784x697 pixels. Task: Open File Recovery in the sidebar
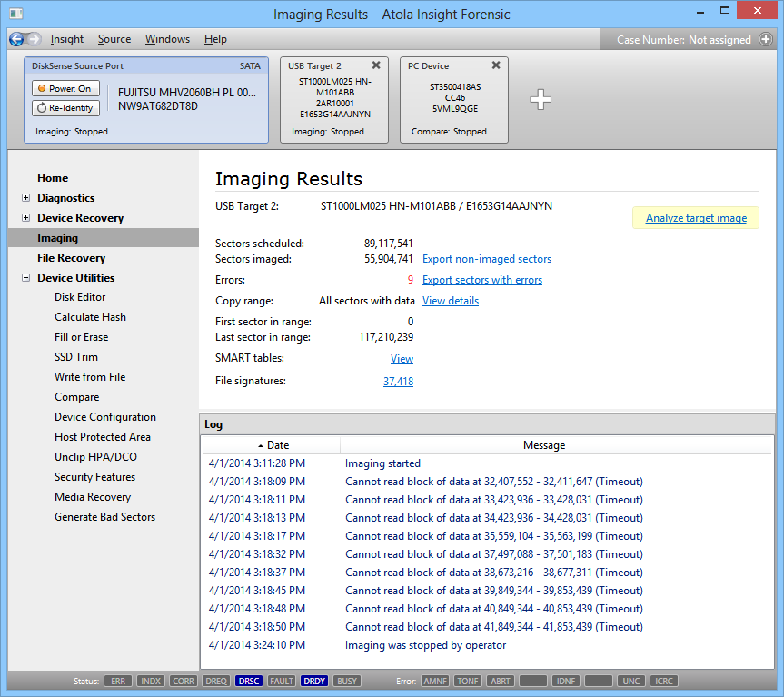[x=72, y=258]
